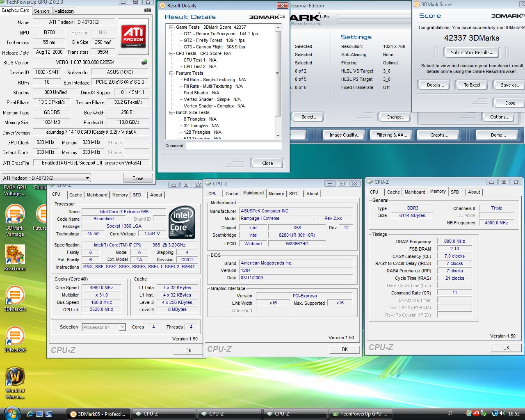The height and width of the screenshot is (420, 525).
Task: Click the Image Quality... button
Action: (x=345, y=135)
